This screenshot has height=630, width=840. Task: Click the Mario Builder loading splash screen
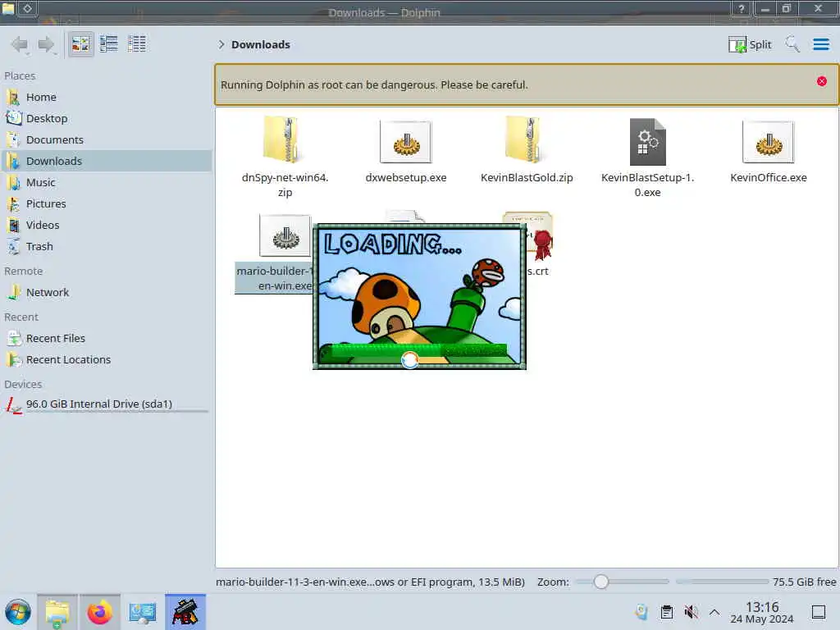coord(419,297)
